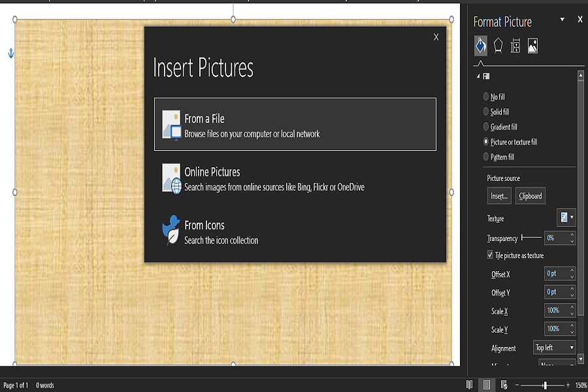The width and height of the screenshot is (588, 392).
Task: Switch to Web Layout view
Action: (x=504, y=385)
